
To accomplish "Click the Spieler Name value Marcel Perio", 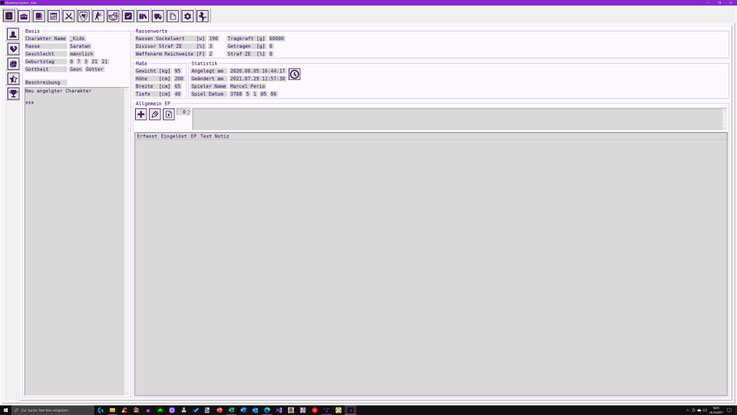I will click(x=248, y=86).
